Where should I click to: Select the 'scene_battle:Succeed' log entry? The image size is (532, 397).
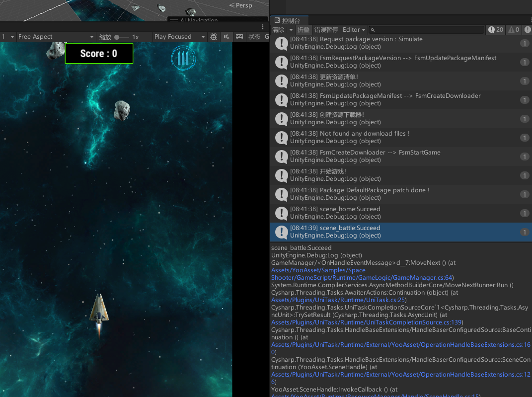coord(401,232)
